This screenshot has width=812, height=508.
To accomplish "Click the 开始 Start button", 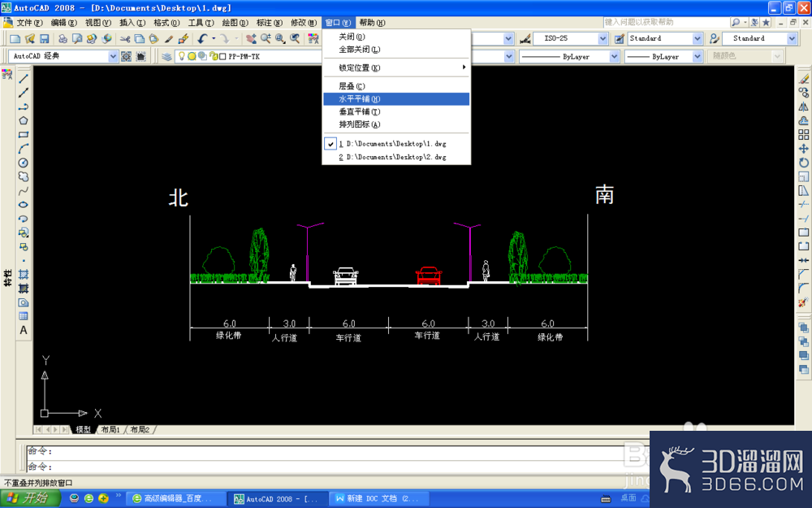I will click(30, 499).
